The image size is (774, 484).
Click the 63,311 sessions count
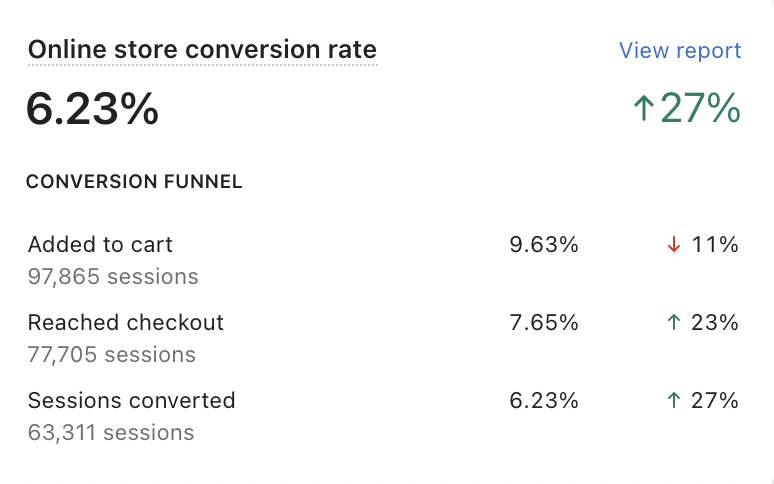[x=111, y=433]
